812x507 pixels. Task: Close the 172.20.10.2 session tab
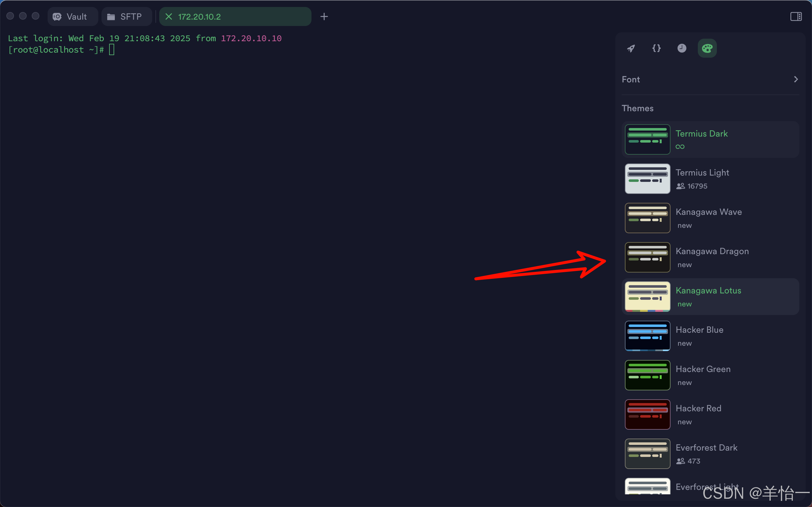[x=169, y=16]
